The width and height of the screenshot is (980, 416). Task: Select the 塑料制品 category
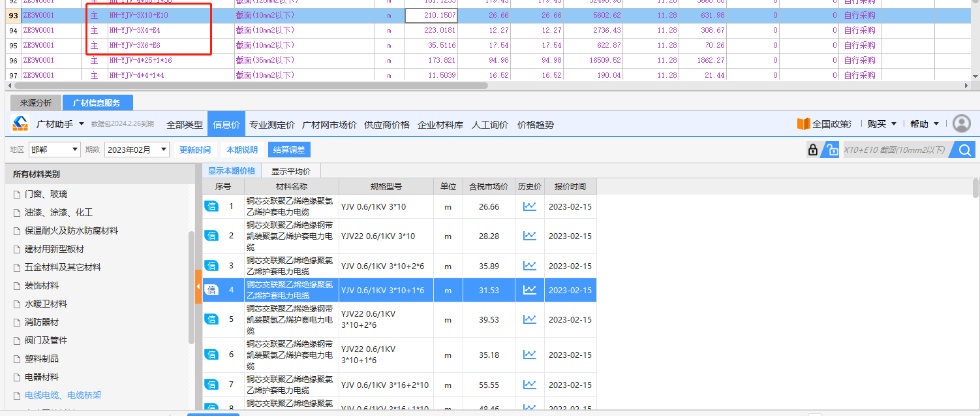(x=42, y=359)
